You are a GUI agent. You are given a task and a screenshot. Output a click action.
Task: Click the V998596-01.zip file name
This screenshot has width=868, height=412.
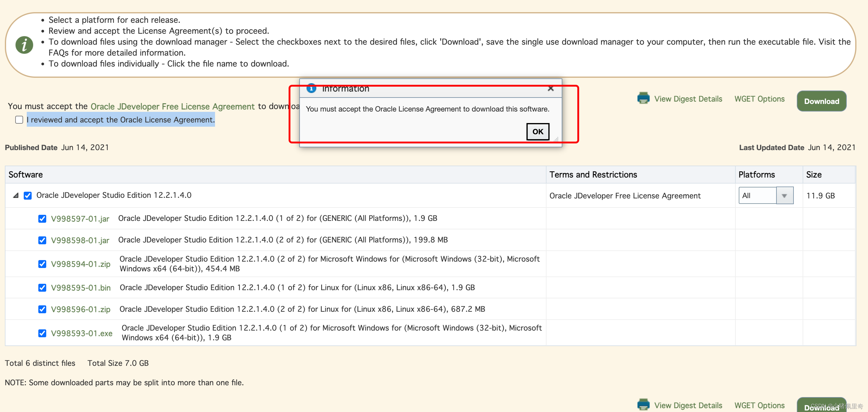tap(81, 309)
